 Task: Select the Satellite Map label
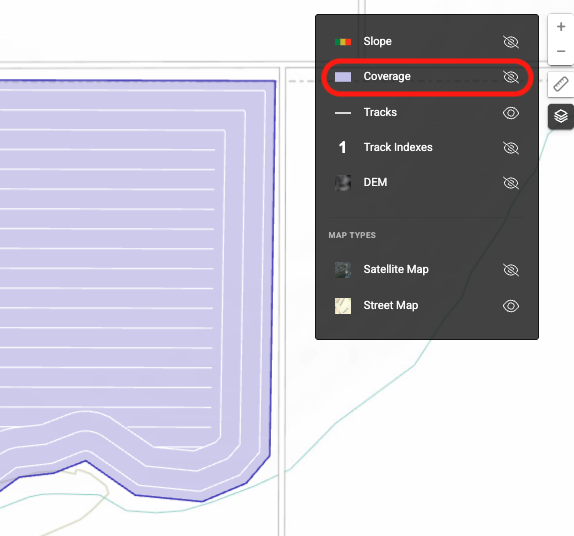[396, 269]
